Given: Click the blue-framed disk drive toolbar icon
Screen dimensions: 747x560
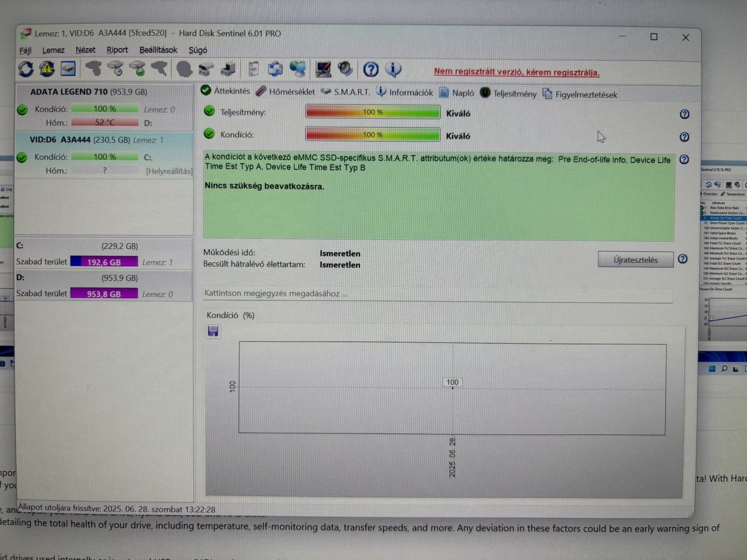Looking at the screenshot, I should (68, 69).
